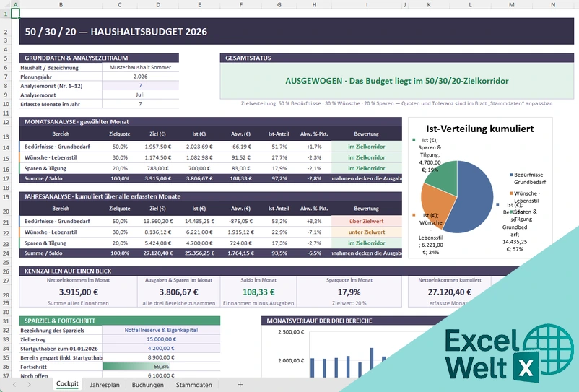Select the Cockpit sheet tab
This screenshot has height=392, width=579.
(67, 384)
